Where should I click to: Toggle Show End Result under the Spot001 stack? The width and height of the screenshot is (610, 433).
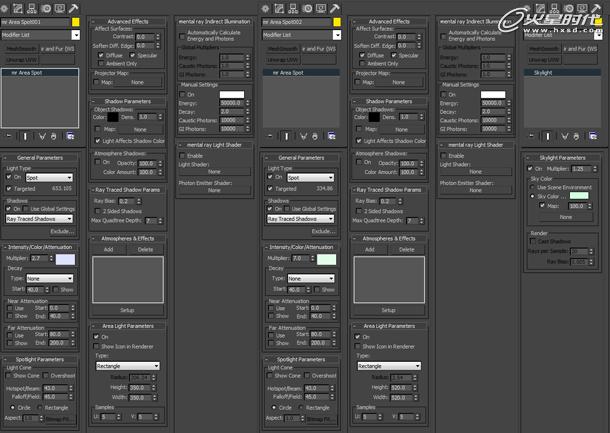(25, 136)
